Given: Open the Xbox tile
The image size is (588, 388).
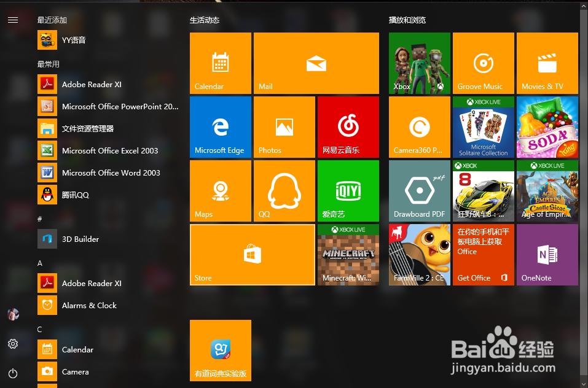Looking at the screenshot, I should tap(420, 63).
